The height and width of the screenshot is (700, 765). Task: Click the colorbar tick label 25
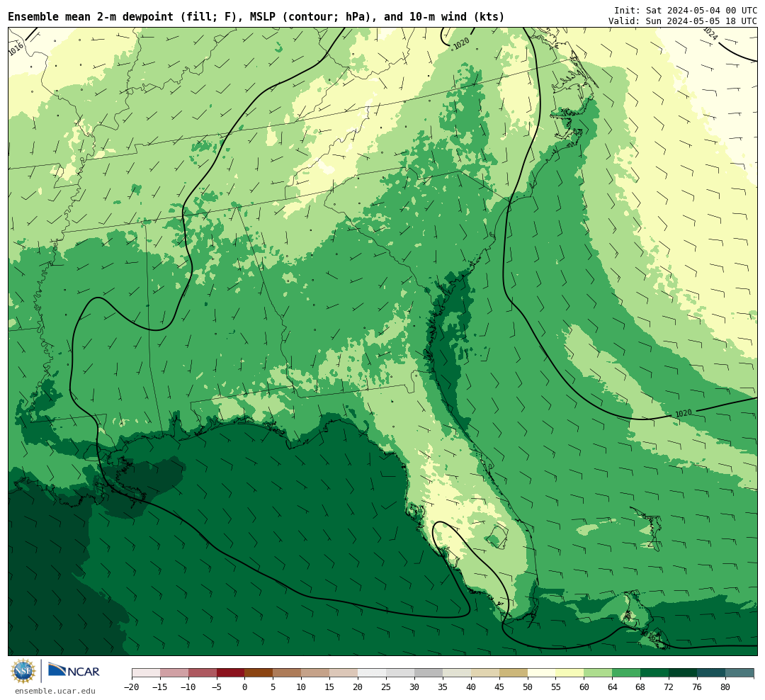pyautogui.click(x=386, y=687)
